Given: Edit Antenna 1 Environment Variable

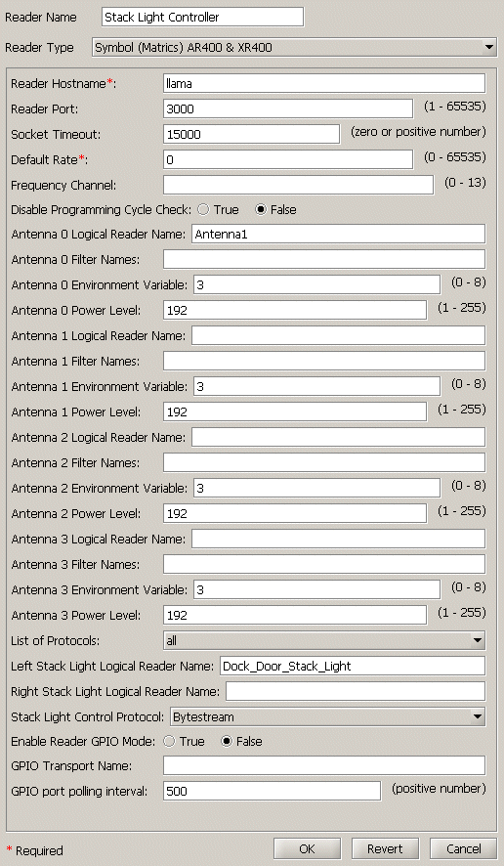Looking at the screenshot, I should pyautogui.click(x=316, y=387).
